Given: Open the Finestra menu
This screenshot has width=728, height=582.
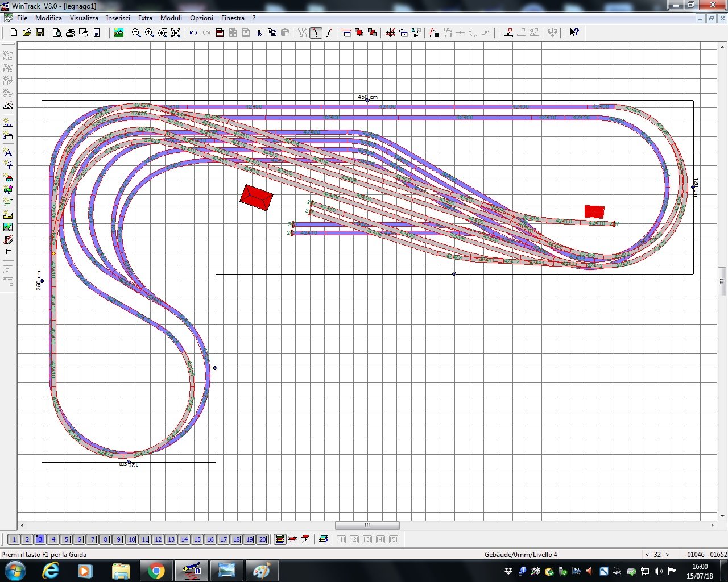Looking at the screenshot, I should tap(233, 18).
